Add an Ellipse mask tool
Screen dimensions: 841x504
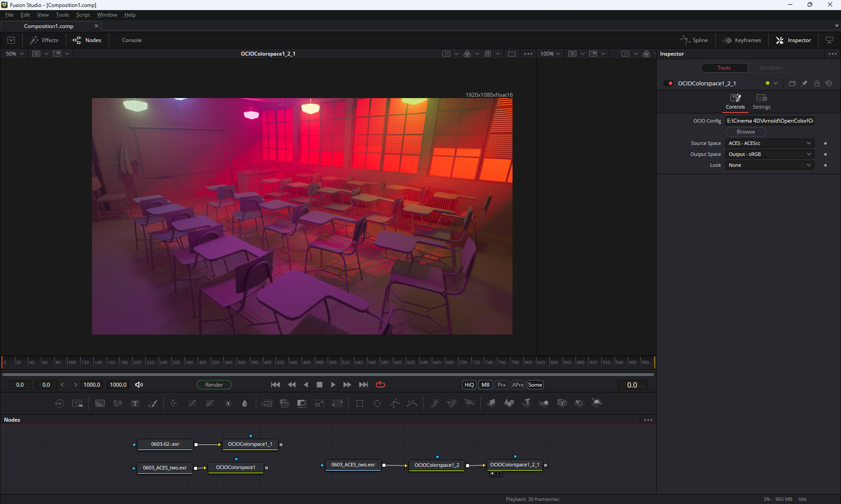pos(377,403)
